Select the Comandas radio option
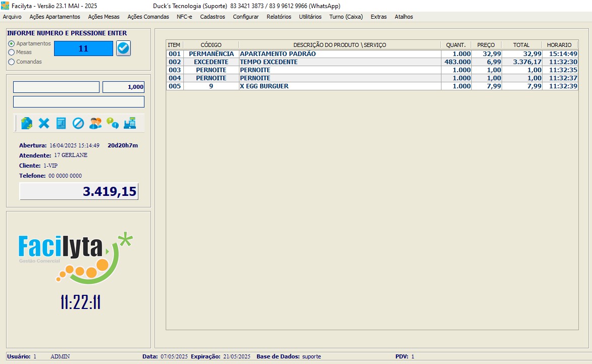 12,62
